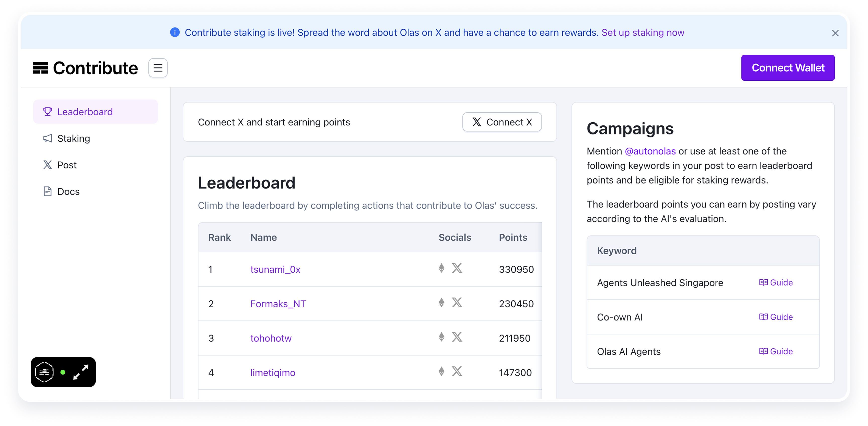The width and height of the screenshot is (868, 426).
Task: Click the Ethereum icon in Formaks_NT row
Action: point(442,303)
